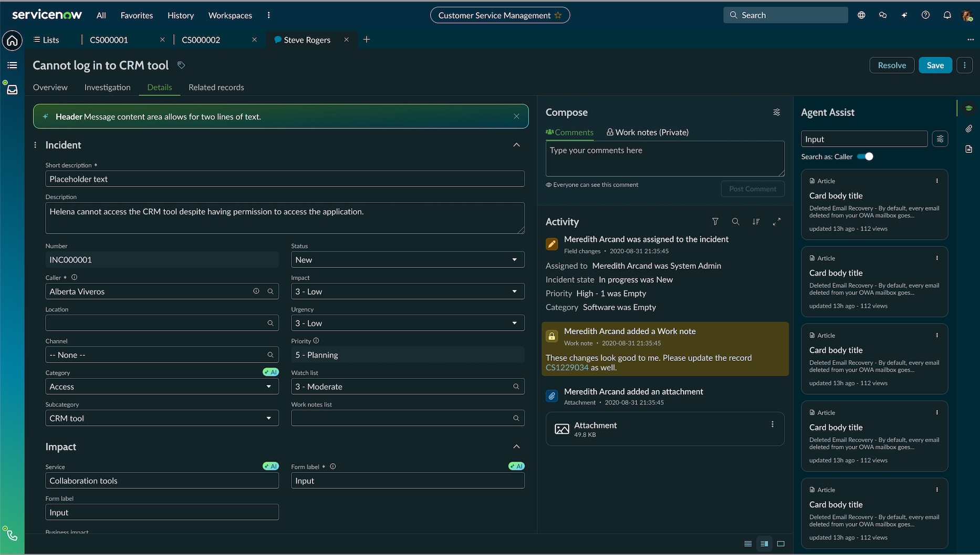The height and width of the screenshot is (555, 980).
Task: Collapse the Impact section
Action: click(x=516, y=447)
